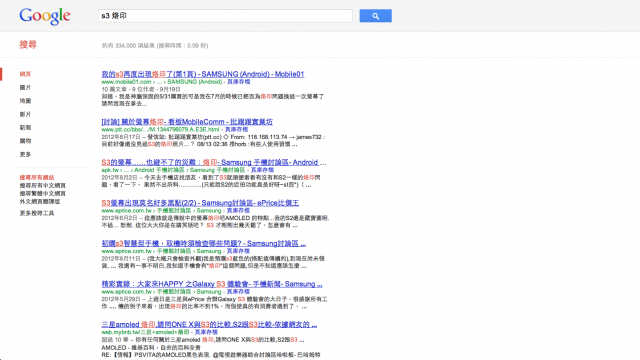Choose the 搜尋所有中文網頁 filter

click(x=42, y=185)
